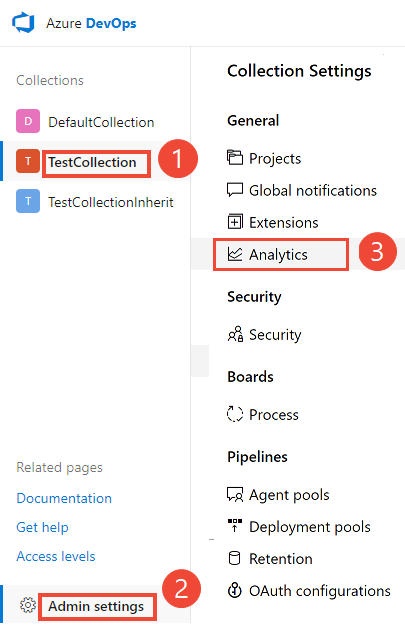Open the Access levels link
This screenshot has height=625, width=405.
[56, 556]
